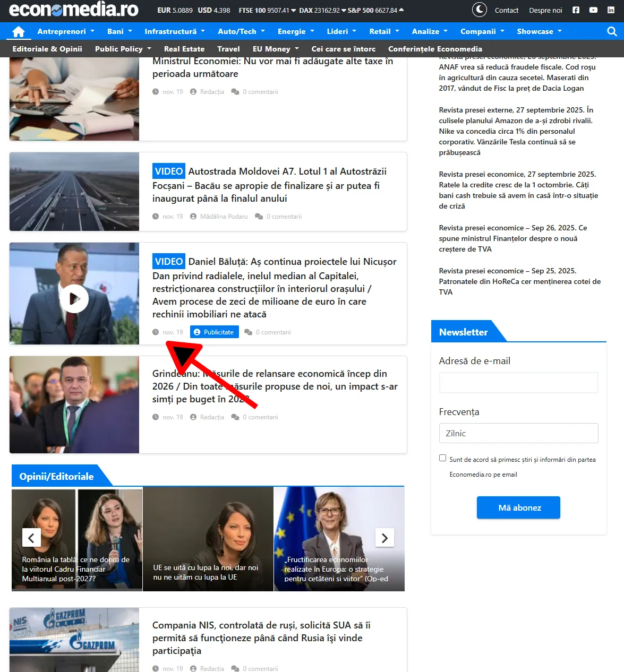Open the Facebook icon in header
Image resolution: width=624 pixels, height=672 pixels.
tap(576, 10)
